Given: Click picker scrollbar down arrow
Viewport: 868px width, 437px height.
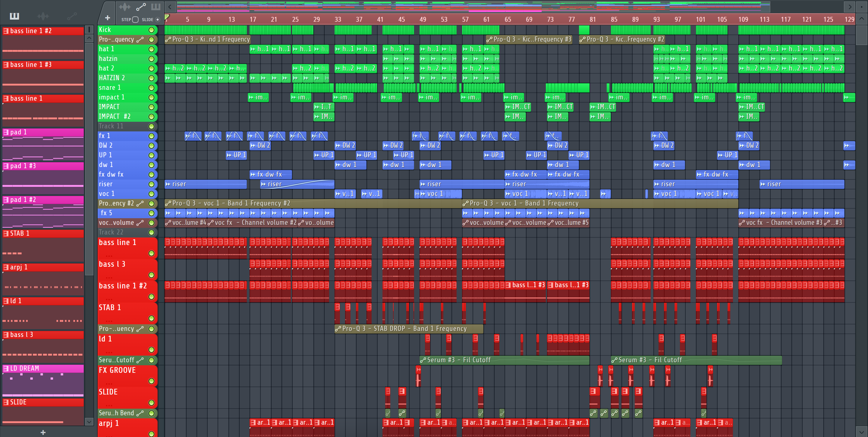Looking at the screenshot, I should (89, 422).
